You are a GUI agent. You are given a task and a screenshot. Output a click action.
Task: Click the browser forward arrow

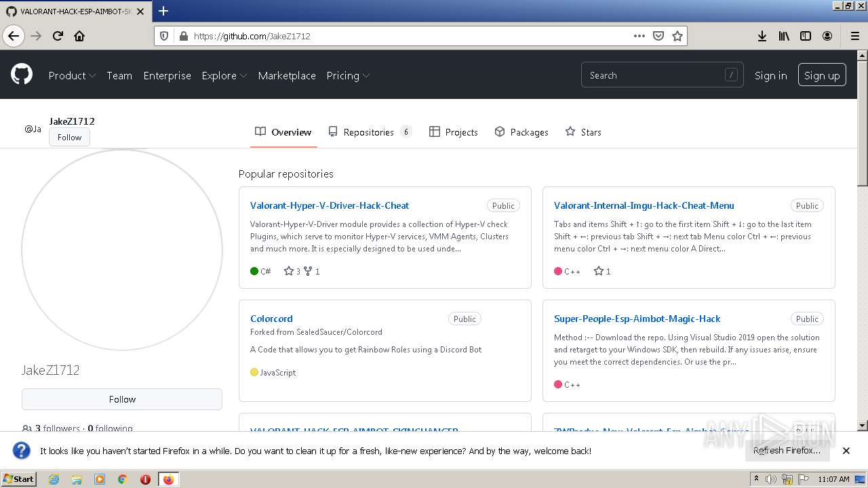tap(36, 36)
